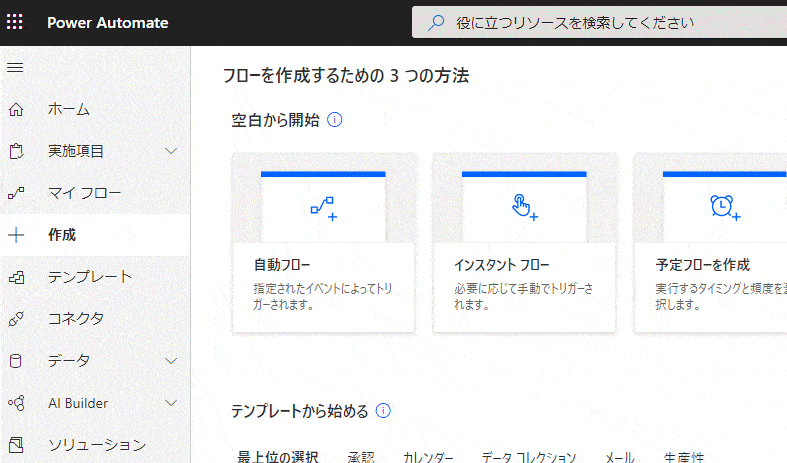Click the 作成 plus icon
Viewport: 787px width, 463px height.
pos(15,235)
